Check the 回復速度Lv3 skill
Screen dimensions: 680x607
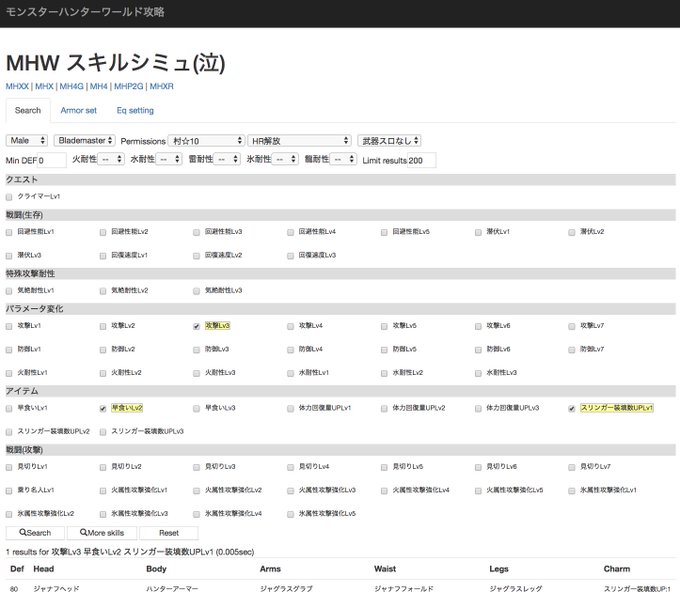pos(290,256)
